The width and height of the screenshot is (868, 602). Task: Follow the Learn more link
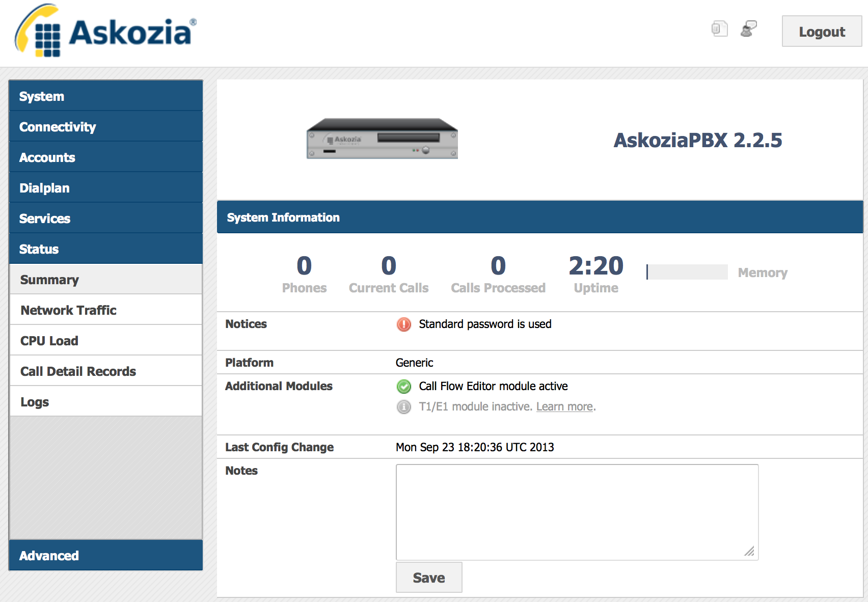[564, 406]
